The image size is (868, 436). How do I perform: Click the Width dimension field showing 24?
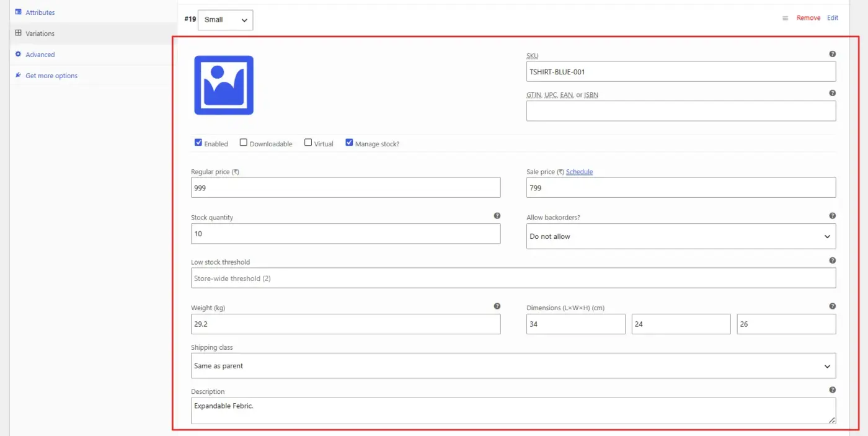(681, 324)
